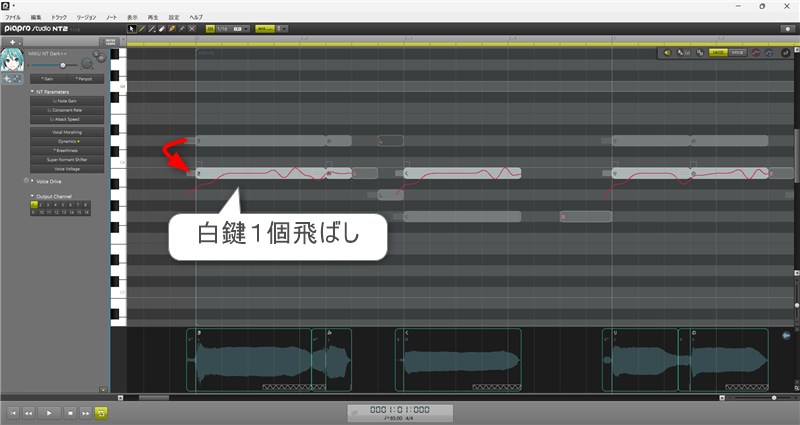Click the add track plus button
The width and height of the screenshot is (800, 425).
point(12,42)
